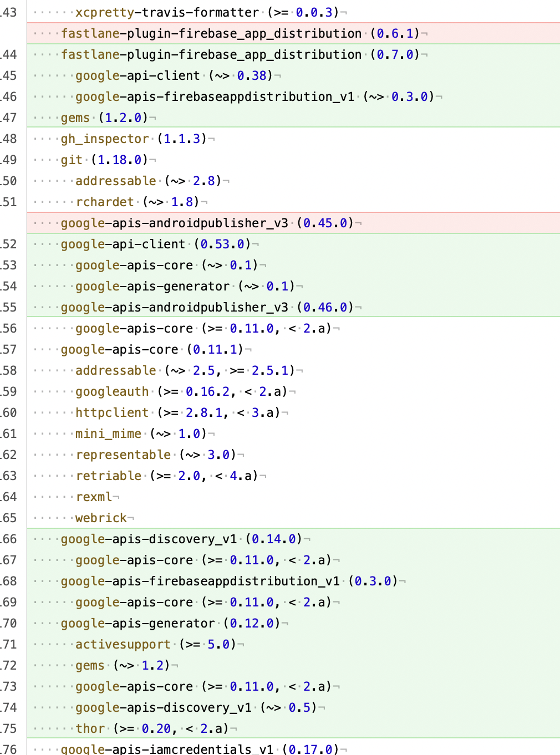
Task: Click the retriable (>= 2.0, < 4.a) line
Action: click(294, 476)
